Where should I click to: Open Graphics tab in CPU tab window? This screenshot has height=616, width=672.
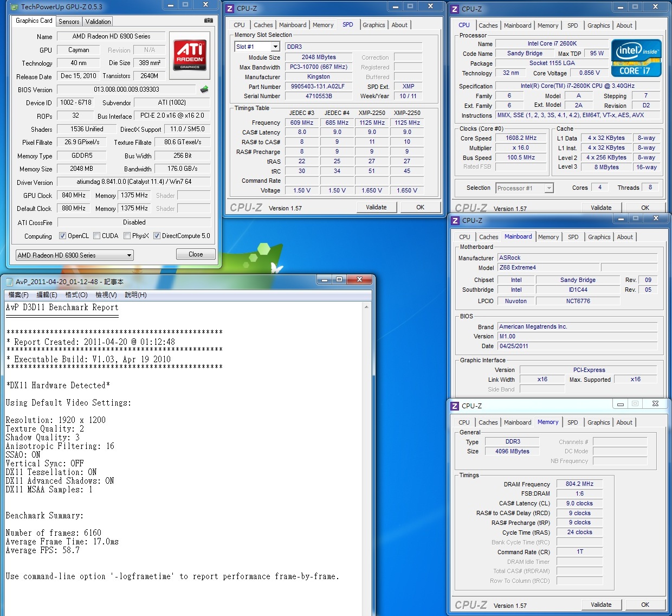coord(598,25)
